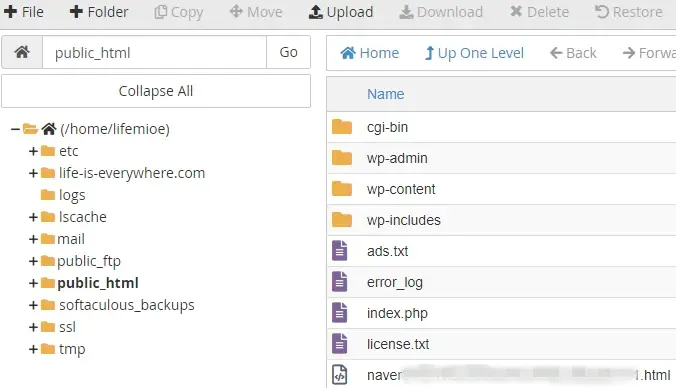Select the index.php file name

397,313
